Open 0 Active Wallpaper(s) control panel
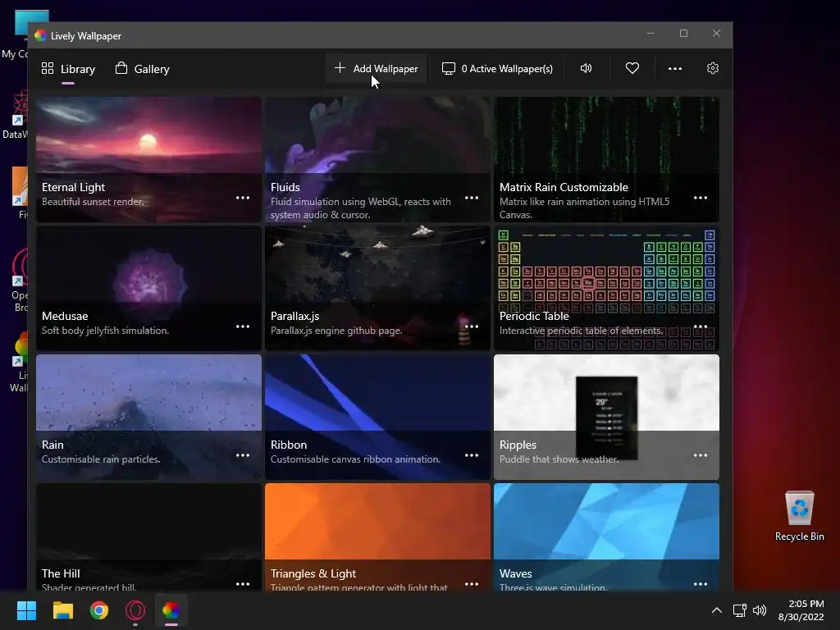The height and width of the screenshot is (630, 840). click(x=497, y=69)
